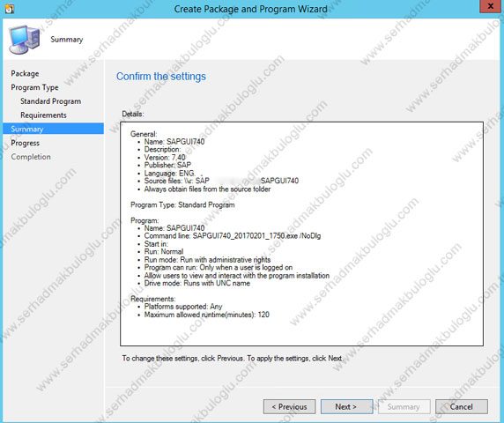Cancel the wizard
The height and width of the screenshot is (423, 504).
(x=461, y=406)
